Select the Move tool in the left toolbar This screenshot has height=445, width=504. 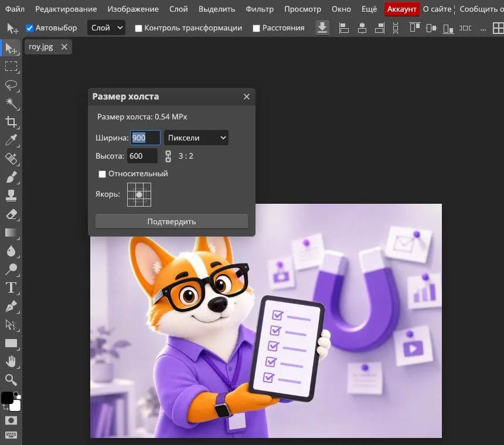(x=11, y=48)
